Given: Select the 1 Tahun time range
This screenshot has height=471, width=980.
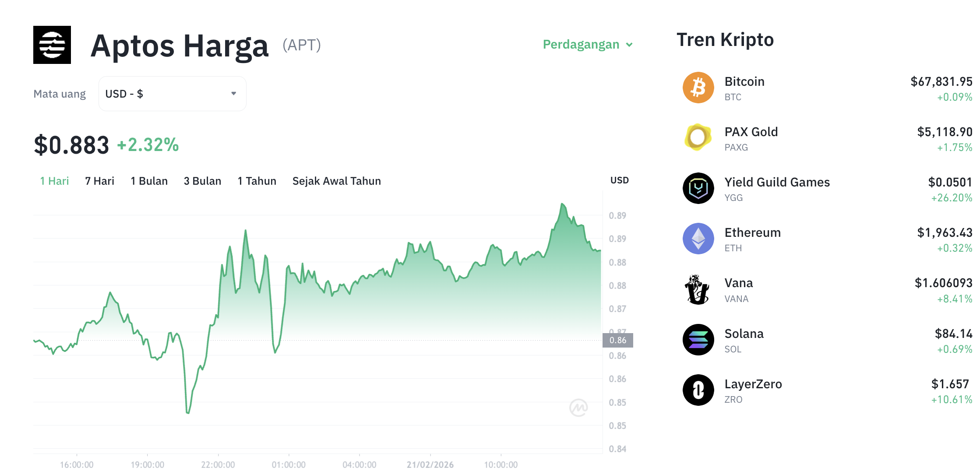Looking at the screenshot, I should 257,181.
